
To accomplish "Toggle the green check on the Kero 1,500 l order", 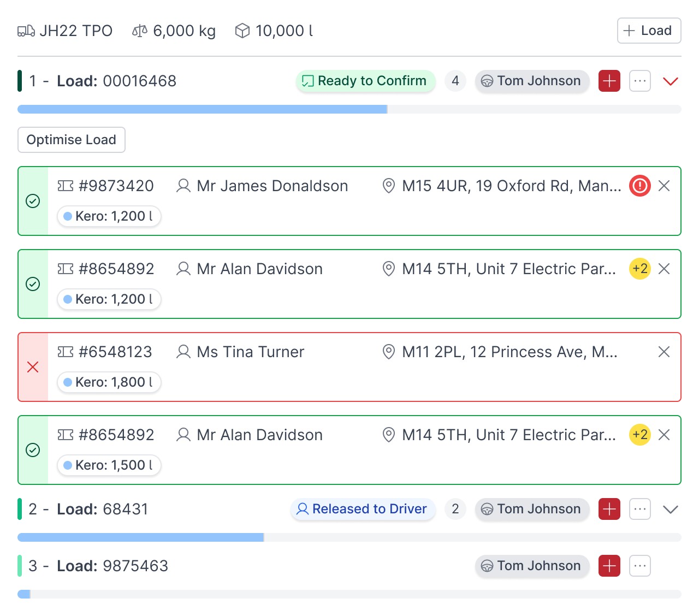I will (33, 450).
